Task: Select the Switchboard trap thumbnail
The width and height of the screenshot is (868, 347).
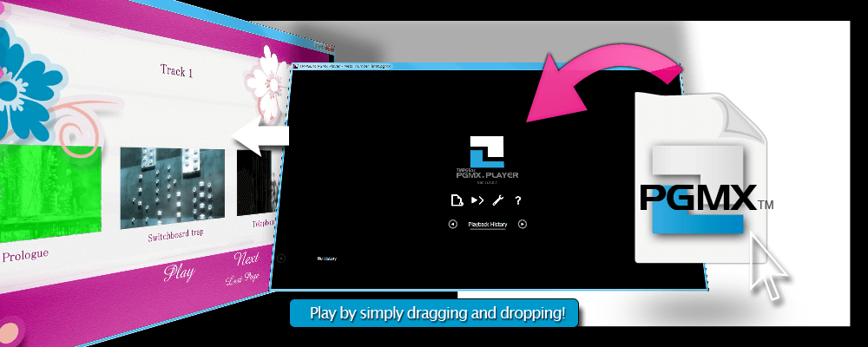Action: coord(173,188)
